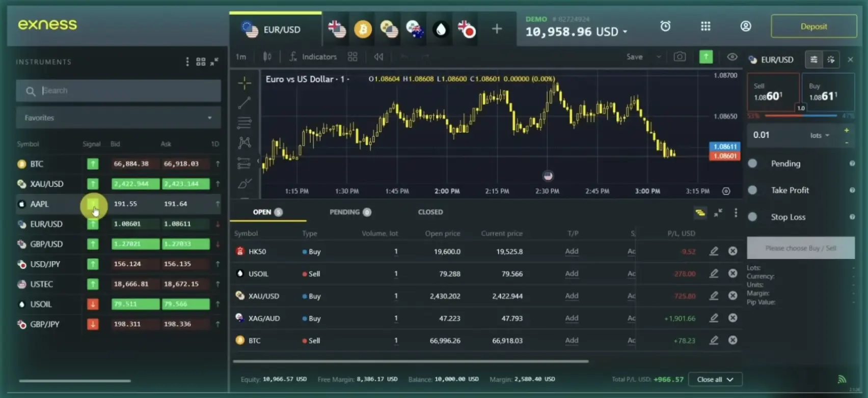The width and height of the screenshot is (868, 398).
Task: Select the AAPL instrument row
Action: tap(118, 204)
